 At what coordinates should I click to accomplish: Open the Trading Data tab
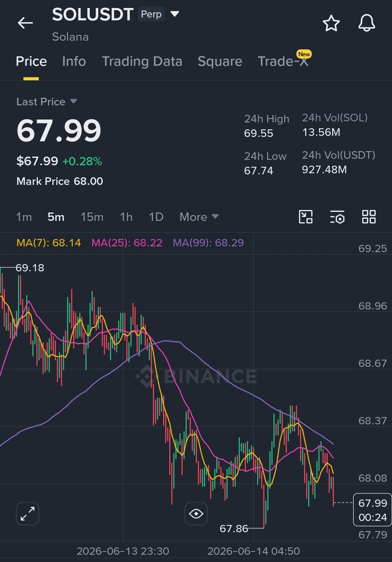tap(142, 61)
